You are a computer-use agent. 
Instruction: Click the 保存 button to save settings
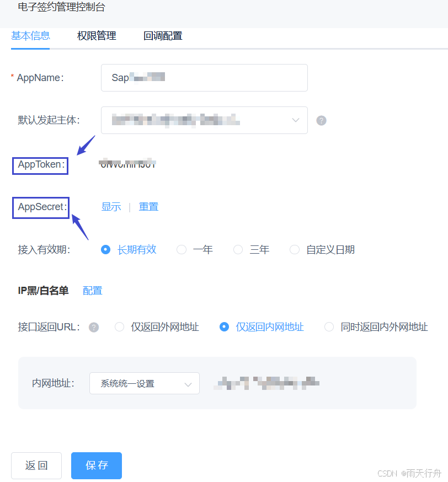coord(96,465)
